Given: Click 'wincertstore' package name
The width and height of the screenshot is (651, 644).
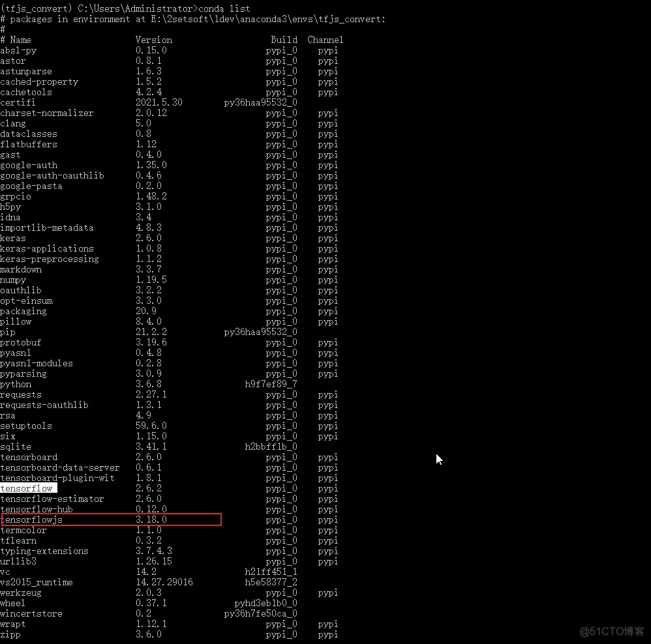Looking at the screenshot, I should coord(31,614).
